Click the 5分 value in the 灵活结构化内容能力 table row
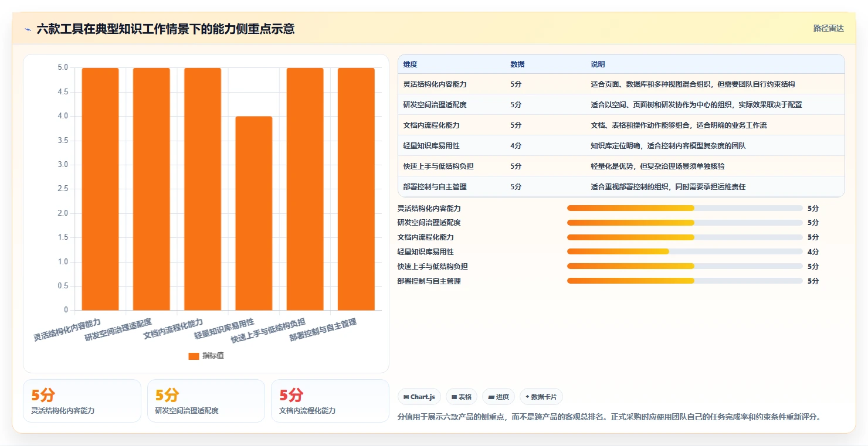 point(516,84)
